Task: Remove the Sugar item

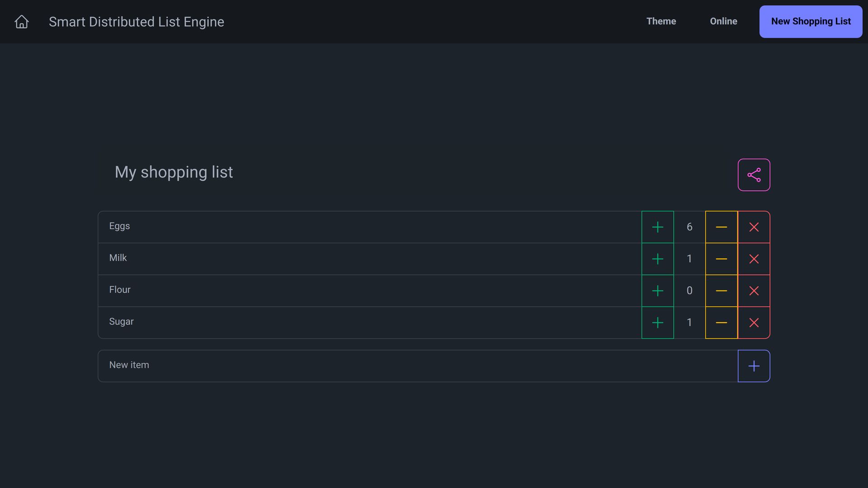Action: pyautogui.click(x=754, y=323)
